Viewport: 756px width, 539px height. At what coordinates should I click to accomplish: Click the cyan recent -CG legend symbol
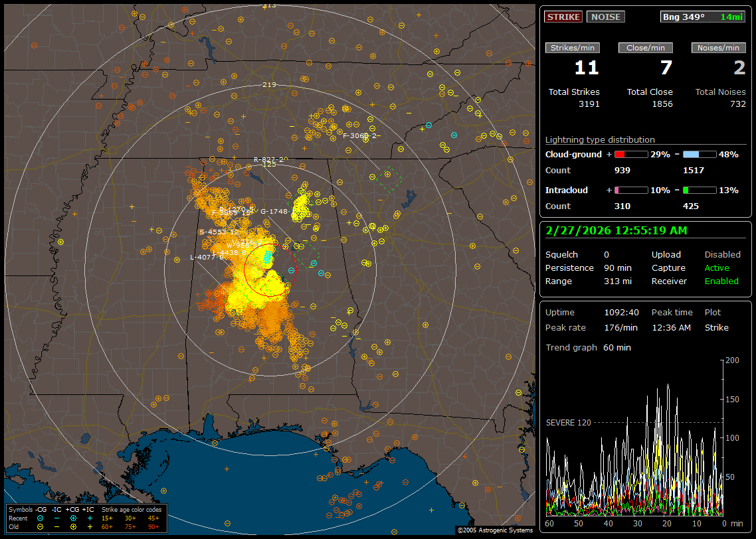41,518
